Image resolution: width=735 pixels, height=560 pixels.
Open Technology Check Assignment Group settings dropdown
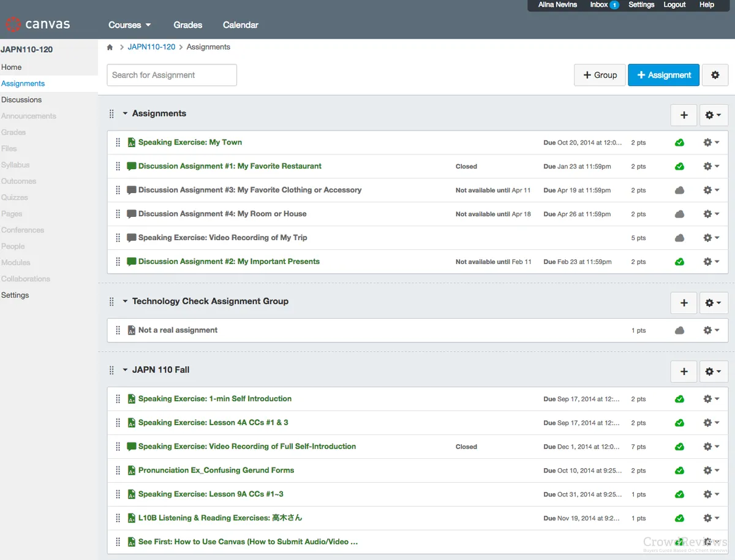tap(714, 302)
